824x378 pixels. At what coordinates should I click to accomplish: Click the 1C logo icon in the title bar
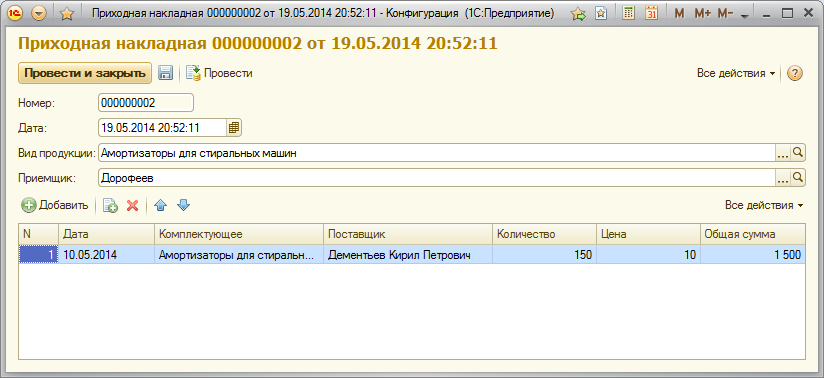[x=14, y=14]
